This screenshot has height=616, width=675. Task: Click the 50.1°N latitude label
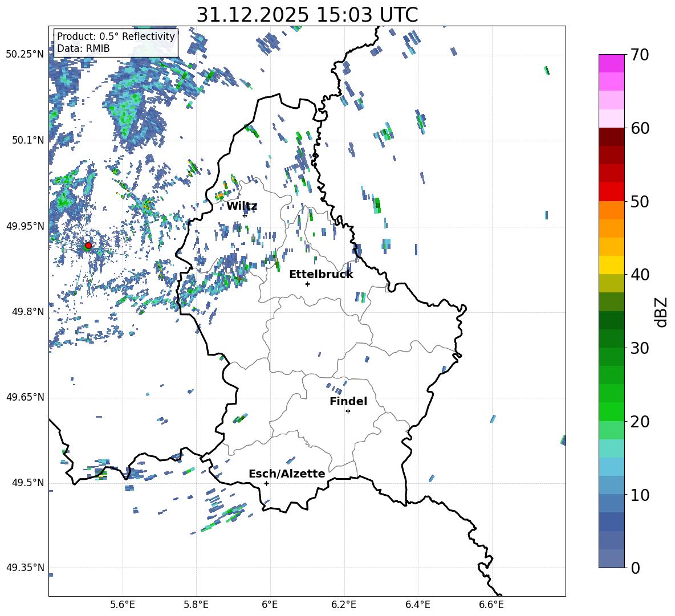(28, 140)
